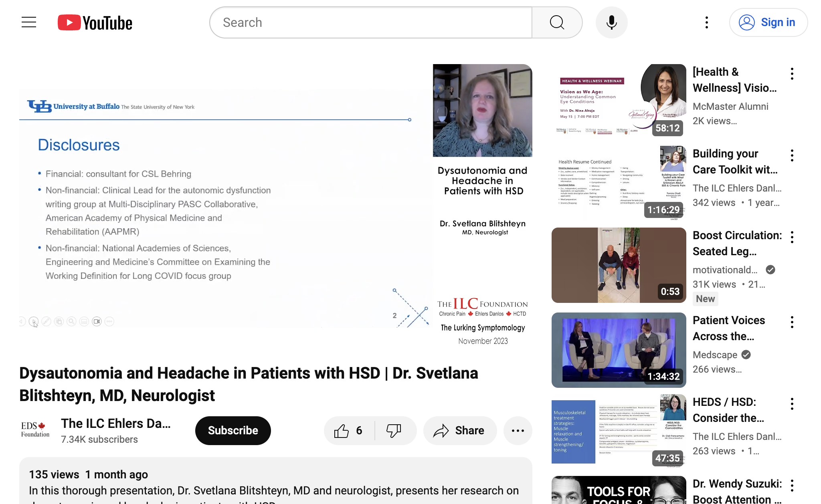Open the hamburger guide menu
The height and width of the screenshot is (504, 821).
[x=29, y=22]
